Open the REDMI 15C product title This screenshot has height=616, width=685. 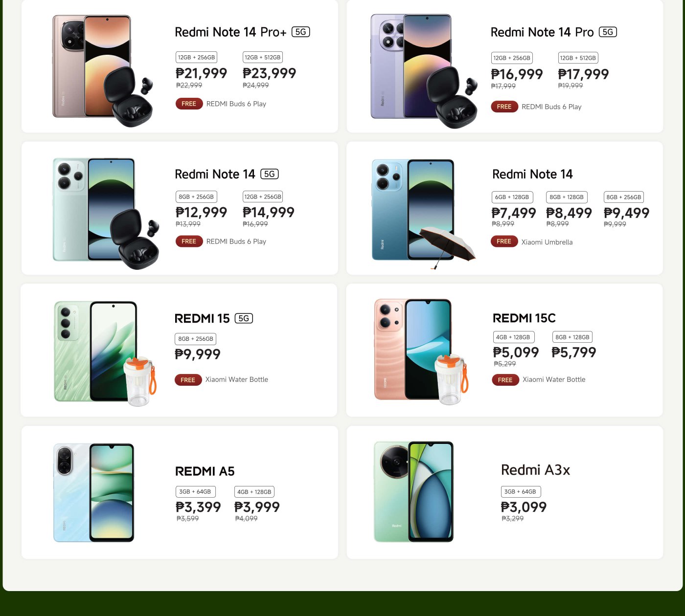[x=524, y=318]
